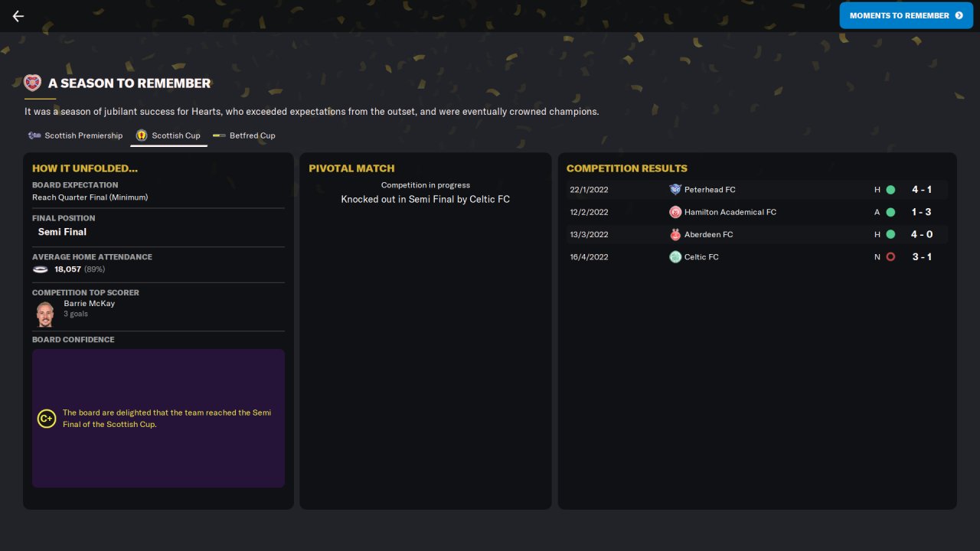Click the 18,057 attendance figure
Image resolution: width=980 pixels, height=551 pixels.
68,269
